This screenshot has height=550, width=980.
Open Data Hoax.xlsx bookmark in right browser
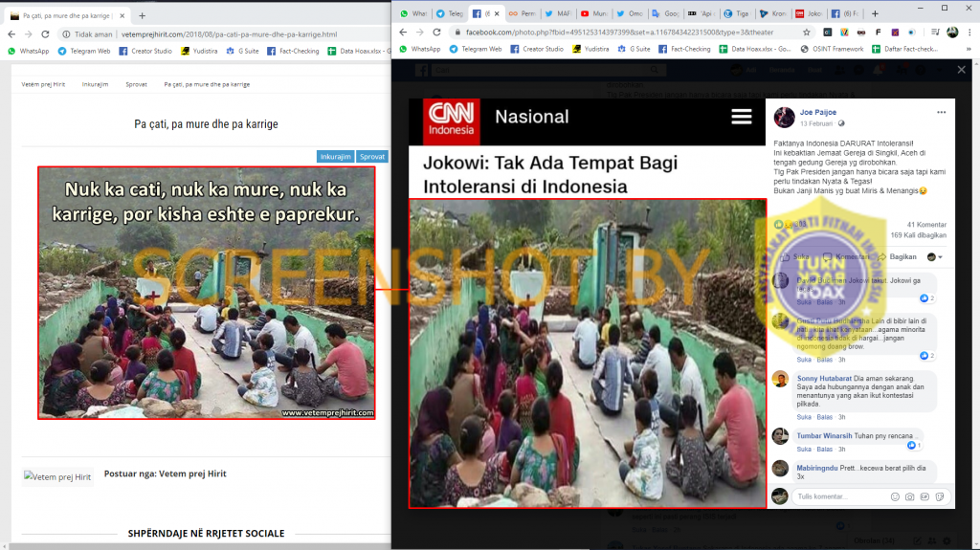(756, 49)
